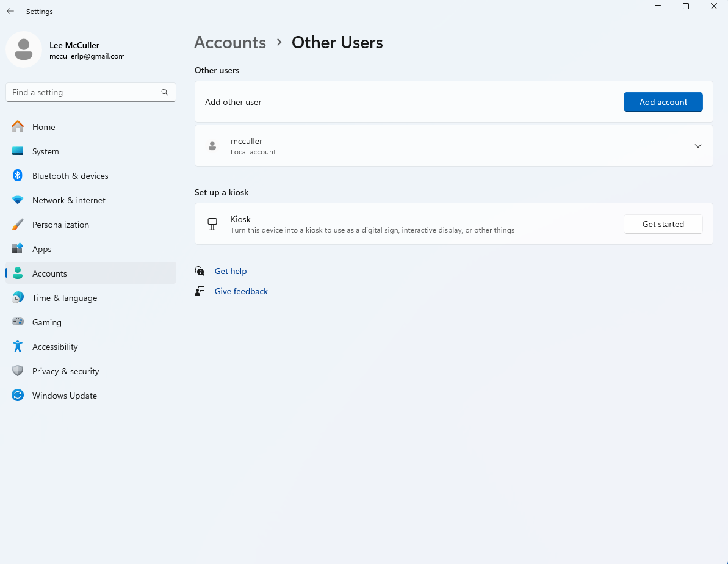Open Windows Update page
Image resolution: width=728 pixels, height=564 pixels.
tap(90, 396)
